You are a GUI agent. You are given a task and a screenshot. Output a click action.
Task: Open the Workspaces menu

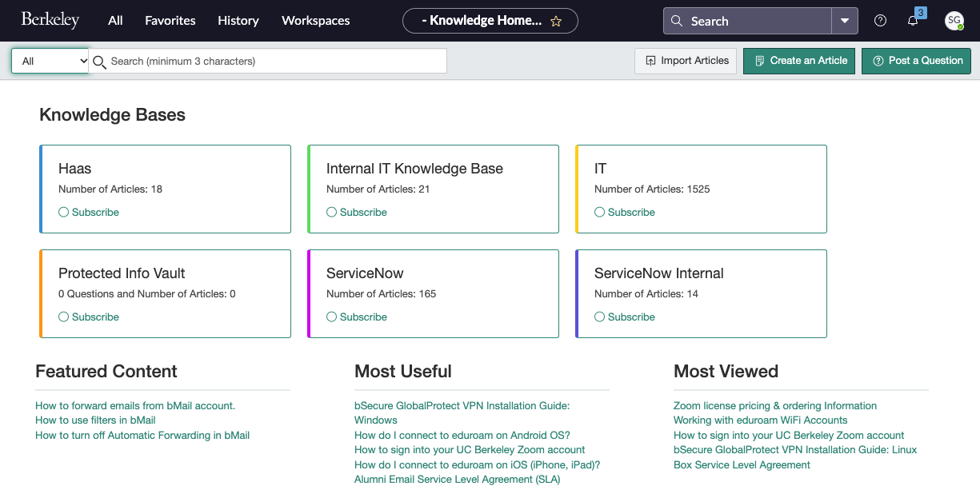pyautogui.click(x=315, y=21)
